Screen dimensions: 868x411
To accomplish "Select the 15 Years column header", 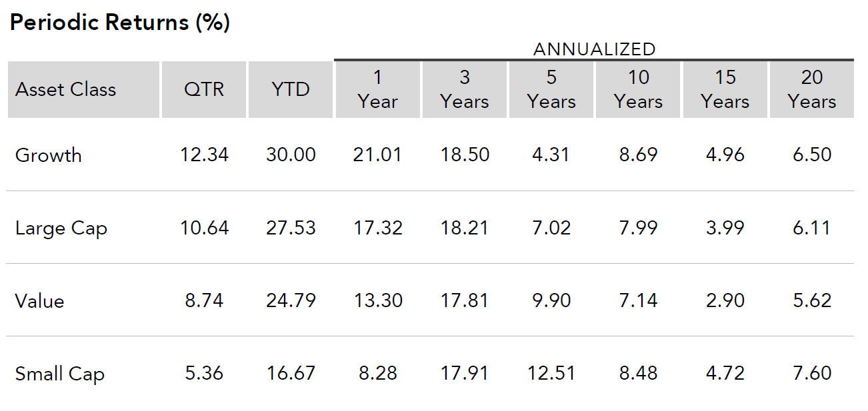I will (725, 90).
